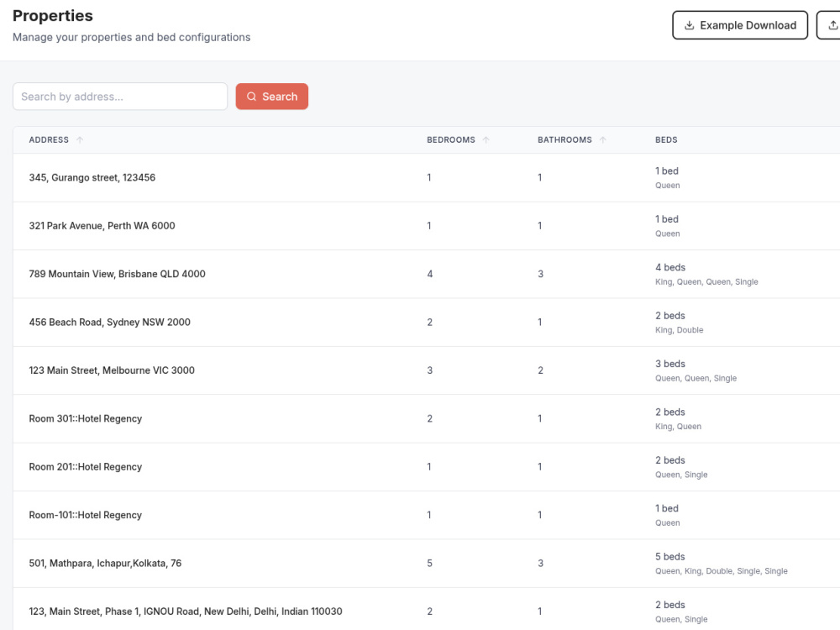Select Room 301::Hotel Regency address

[85, 418]
